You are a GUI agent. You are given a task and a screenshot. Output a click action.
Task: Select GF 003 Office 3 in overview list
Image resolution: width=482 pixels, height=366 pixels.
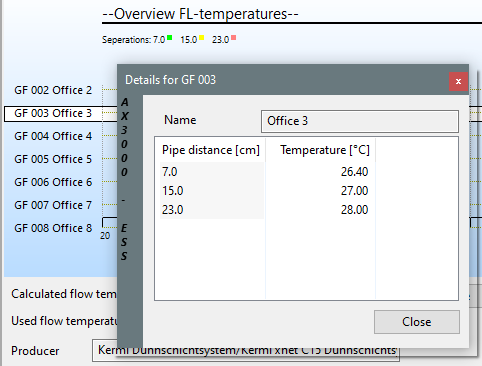coord(53,113)
